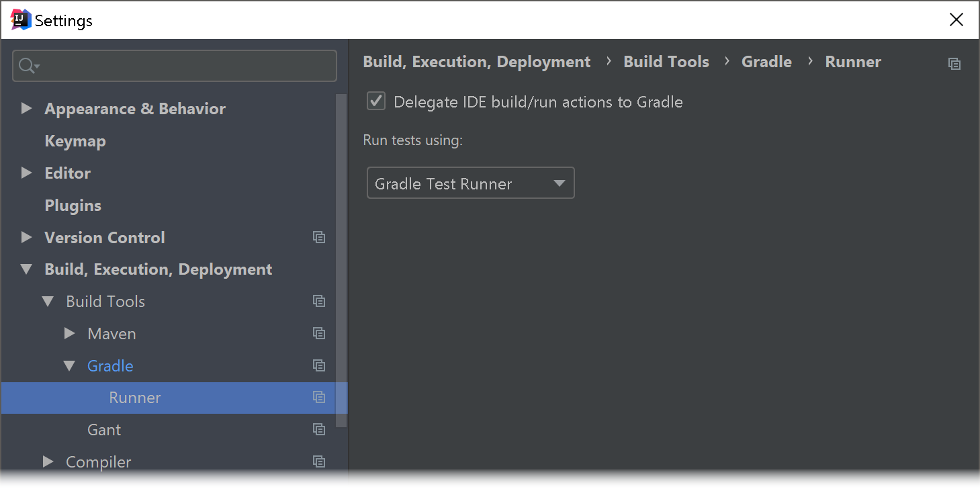980x489 pixels.
Task: Click the search magnifier icon in settings search
Action: (27, 65)
